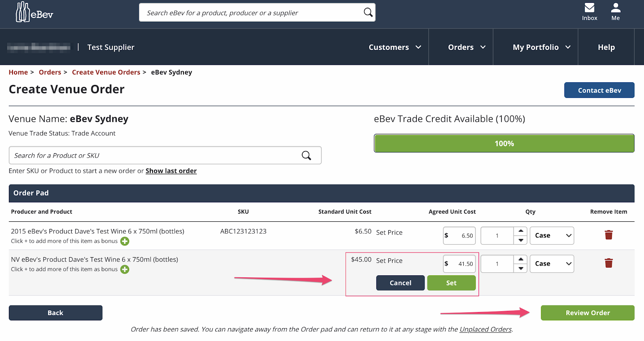Confirm the agreed price with Set
644x341 pixels.
[451, 283]
